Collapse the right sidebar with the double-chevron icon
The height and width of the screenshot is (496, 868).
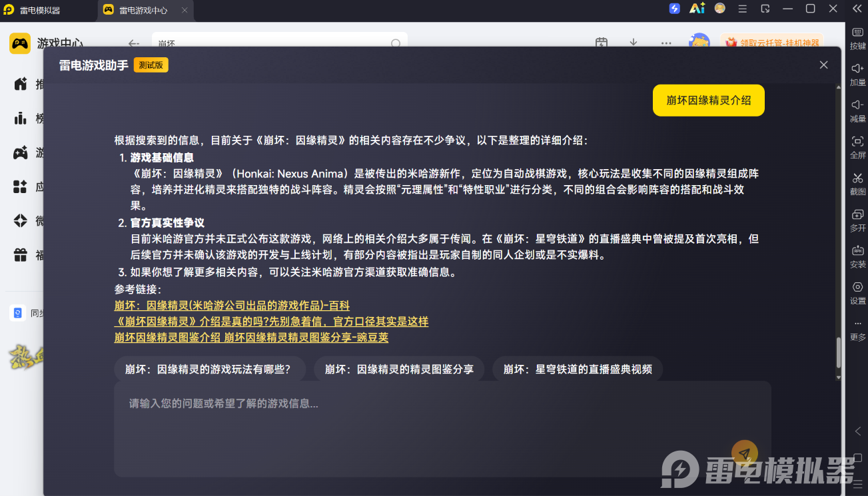coord(858,9)
